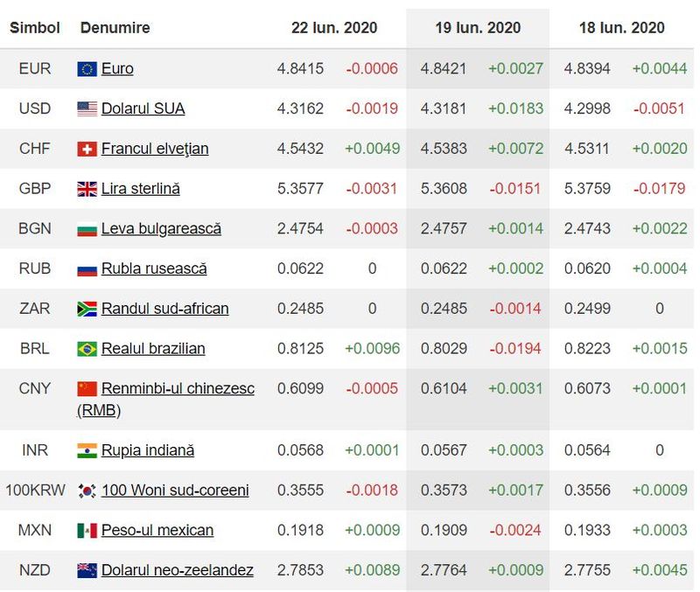Open the Dolarul SUA link
The width and height of the screenshot is (700, 592).
(143, 108)
